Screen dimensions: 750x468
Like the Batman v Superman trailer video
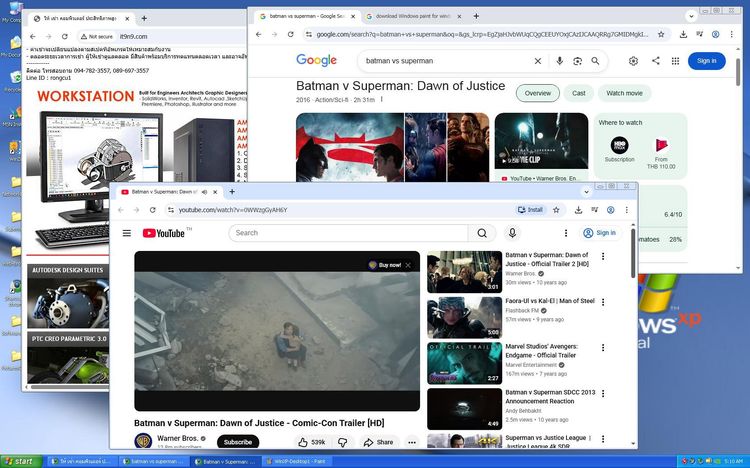point(311,442)
